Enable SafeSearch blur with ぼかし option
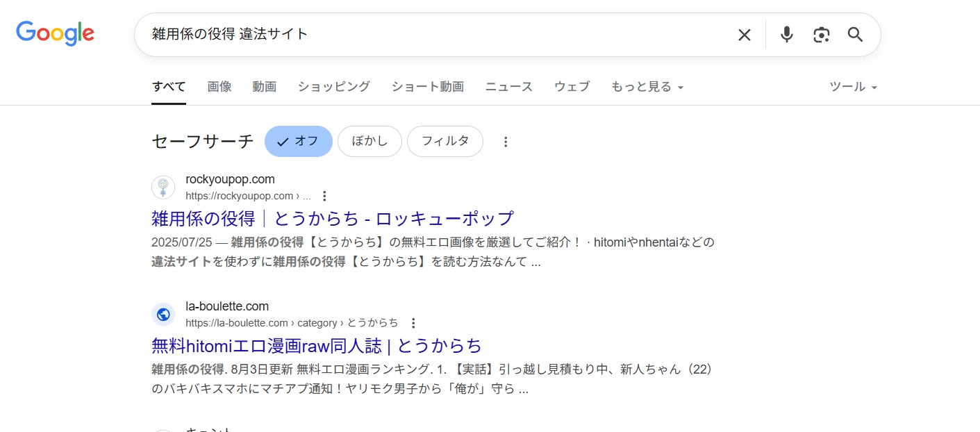 369,141
